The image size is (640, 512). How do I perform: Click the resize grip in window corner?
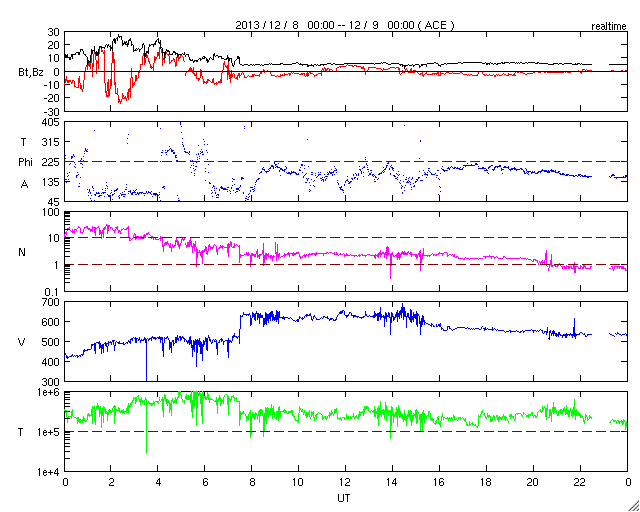pyautogui.click(x=633, y=505)
